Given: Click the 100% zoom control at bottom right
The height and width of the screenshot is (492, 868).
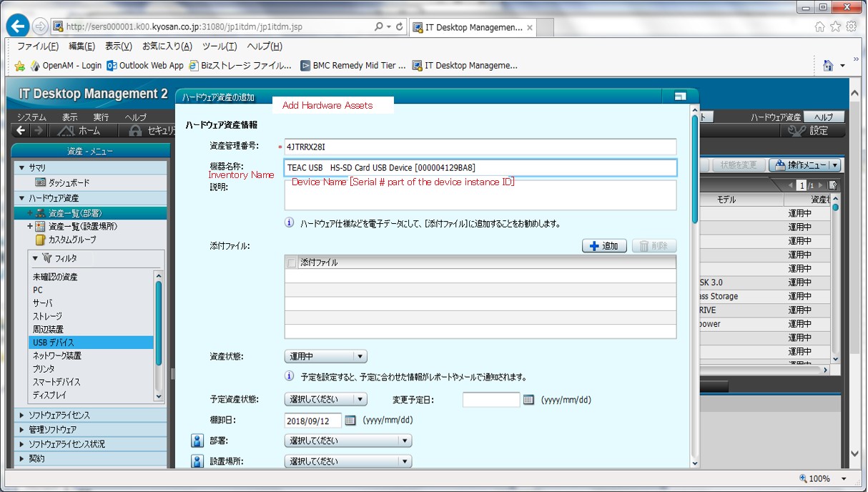Looking at the screenshot, I should click(815, 478).
